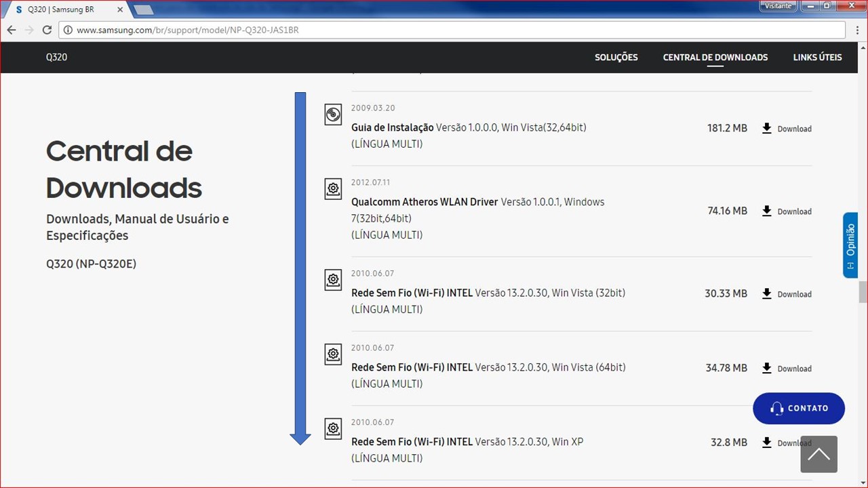Open the CONTATO chat button
Image resolution: width=868 pixels, height=488 pixels.
tap(799, 408)
